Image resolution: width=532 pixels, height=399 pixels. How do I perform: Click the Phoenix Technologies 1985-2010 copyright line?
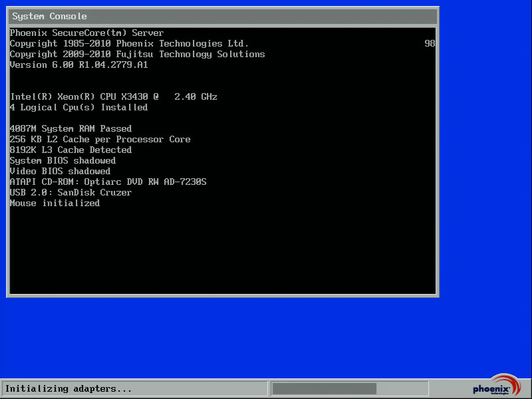[x=129, y=43]
